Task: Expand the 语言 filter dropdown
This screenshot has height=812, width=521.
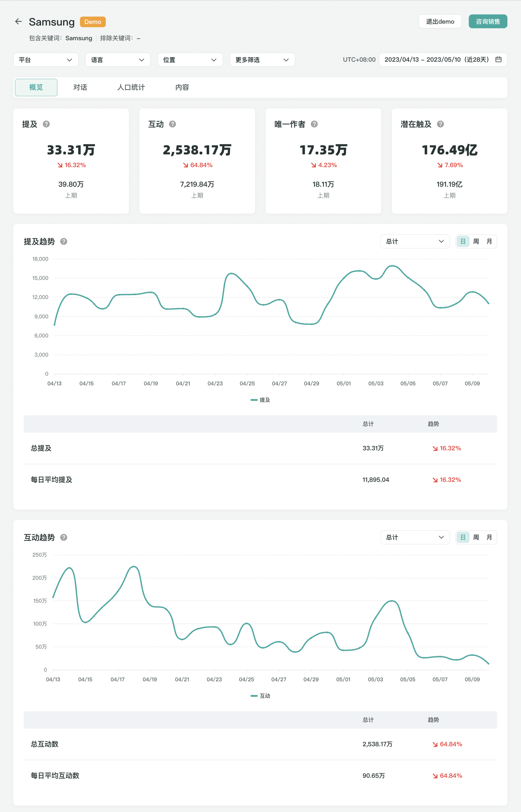Action: tap(118, 60)
